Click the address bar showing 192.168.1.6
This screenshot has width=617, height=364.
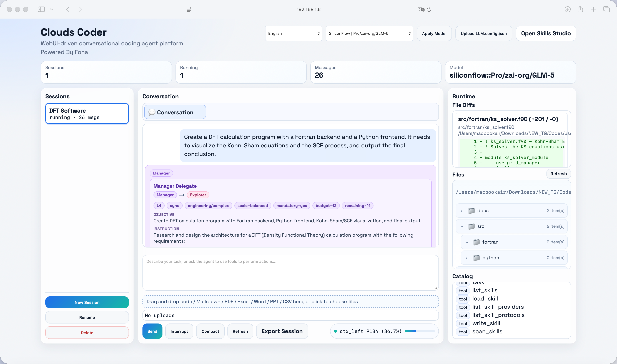pyautogui.click(x=308, y=9)
